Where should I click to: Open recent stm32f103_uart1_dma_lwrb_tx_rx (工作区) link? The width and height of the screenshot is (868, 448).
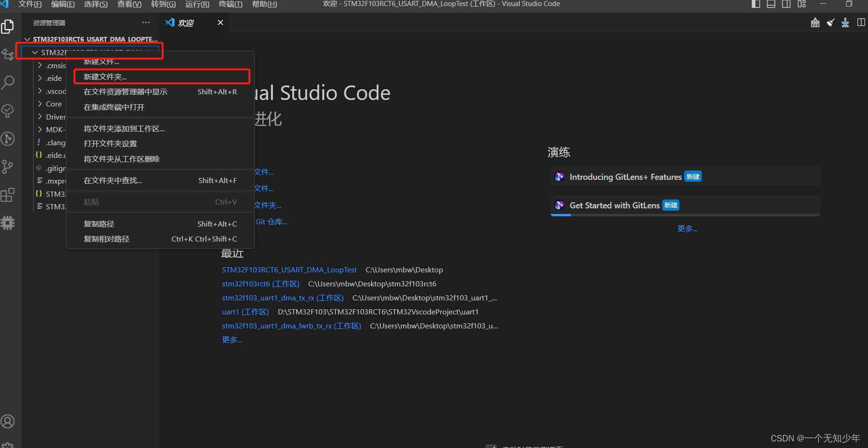[292, 326]
